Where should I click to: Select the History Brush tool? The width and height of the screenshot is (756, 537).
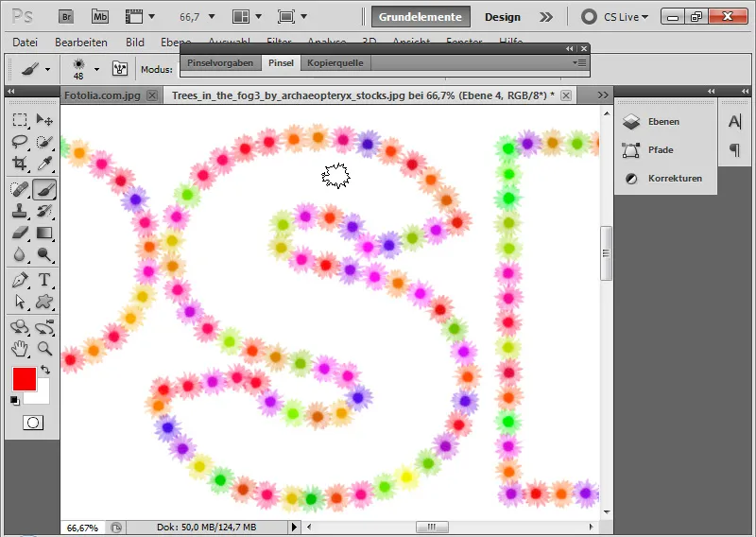click(44, 211)
